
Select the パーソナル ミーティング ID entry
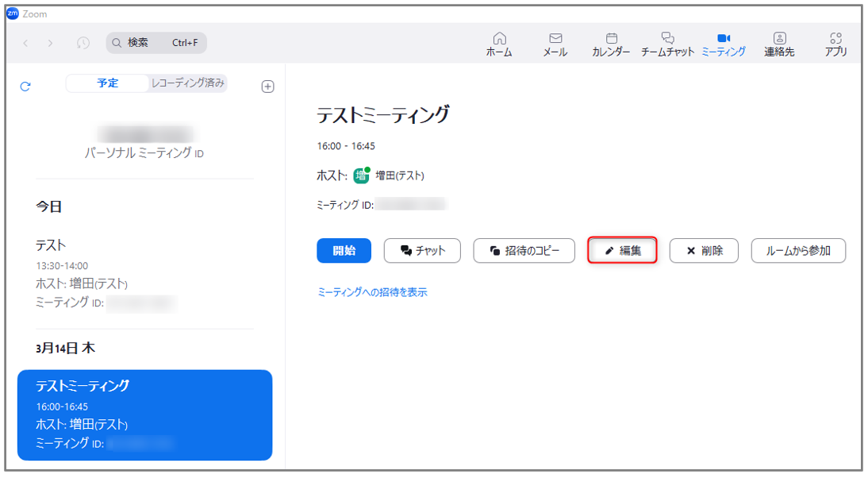144,143
